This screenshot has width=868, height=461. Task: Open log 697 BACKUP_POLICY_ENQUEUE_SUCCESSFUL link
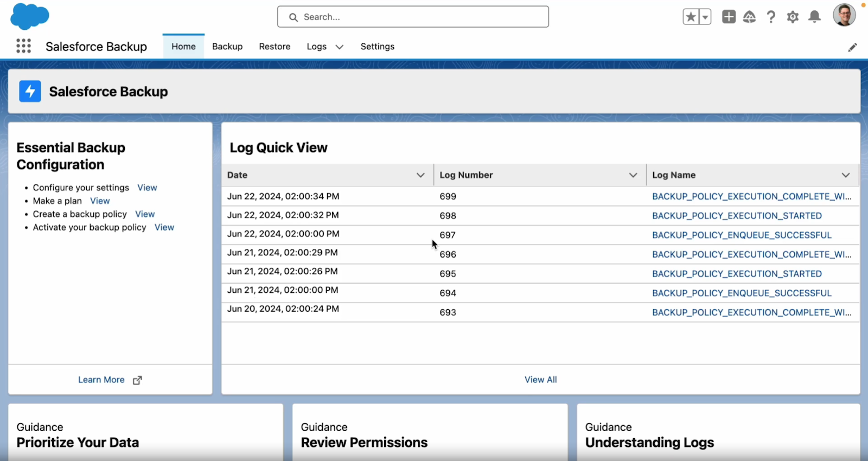pyautogui.click(x=742, y=235)
